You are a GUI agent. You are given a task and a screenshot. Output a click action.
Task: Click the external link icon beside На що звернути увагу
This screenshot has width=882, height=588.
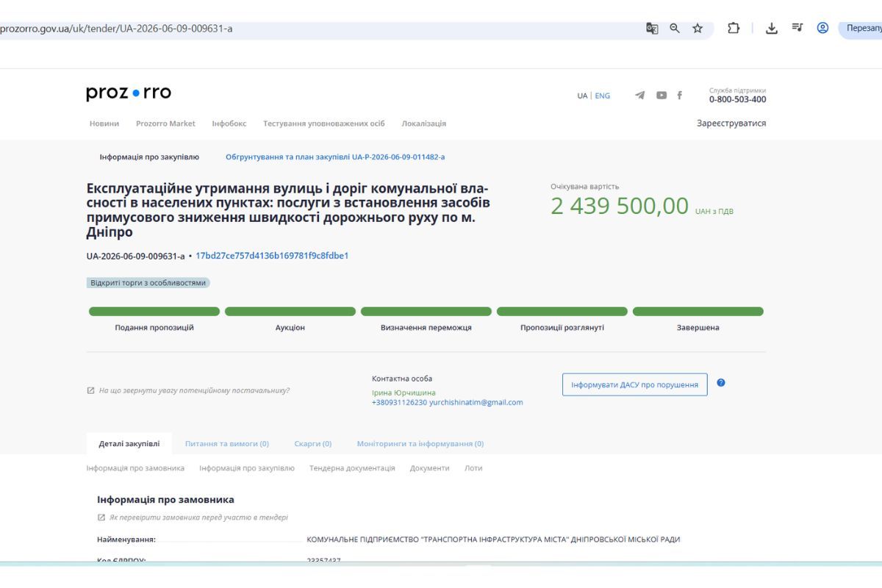[x=90, y=390]
